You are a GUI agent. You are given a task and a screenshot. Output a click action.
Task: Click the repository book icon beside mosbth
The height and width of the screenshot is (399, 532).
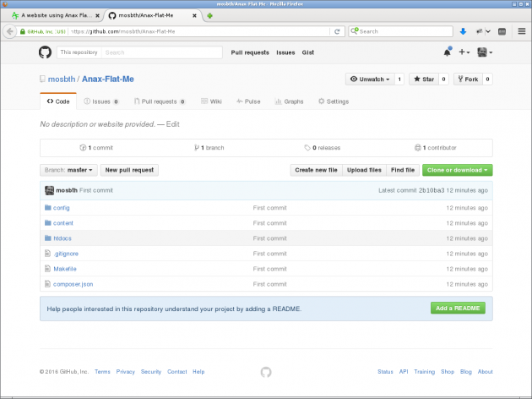pyautogui.click(x=42, y=79)
